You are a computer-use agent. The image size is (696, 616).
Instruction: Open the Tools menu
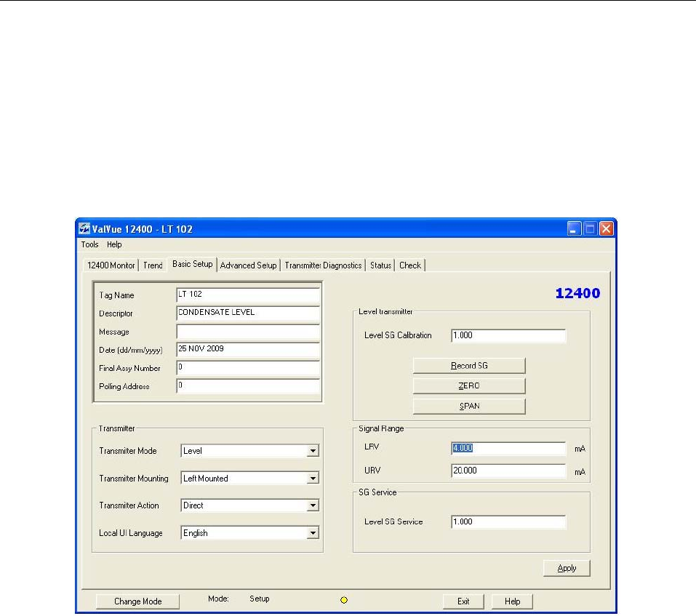coord(89,244)
